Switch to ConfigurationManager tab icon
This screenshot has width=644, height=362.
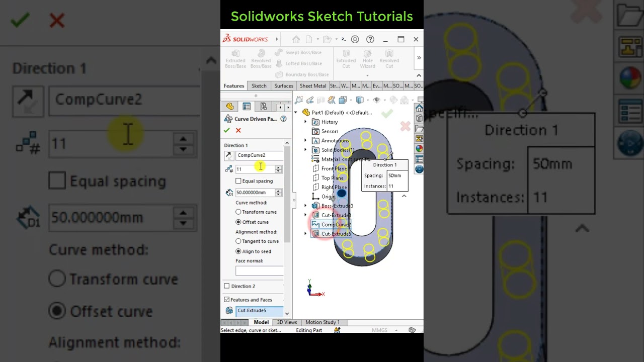(x=263, y=107)
